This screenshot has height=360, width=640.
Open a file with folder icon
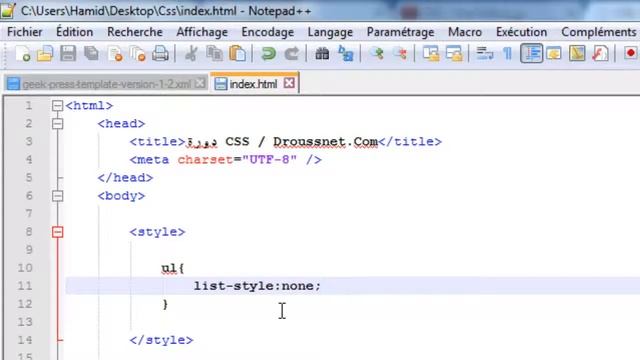point(45,53)
